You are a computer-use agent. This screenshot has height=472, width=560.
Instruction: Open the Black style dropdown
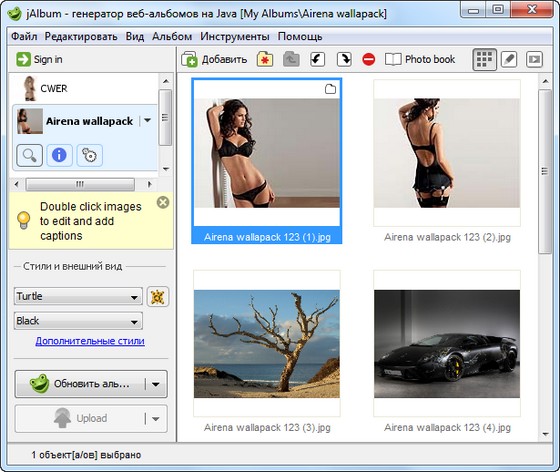point(78,321)
